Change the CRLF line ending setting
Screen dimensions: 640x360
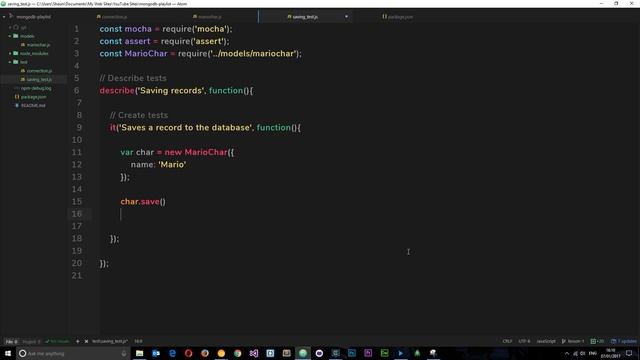click(507, 341)
